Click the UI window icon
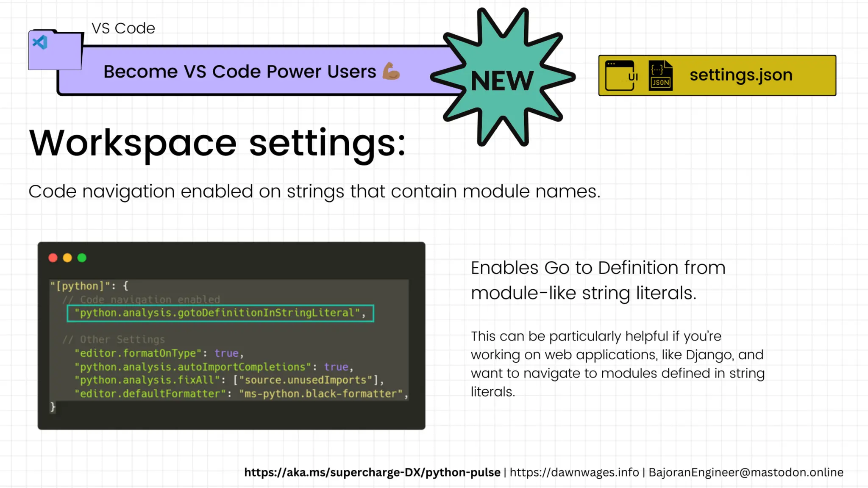Screen dimensions: 868x488 click(621, 75)
